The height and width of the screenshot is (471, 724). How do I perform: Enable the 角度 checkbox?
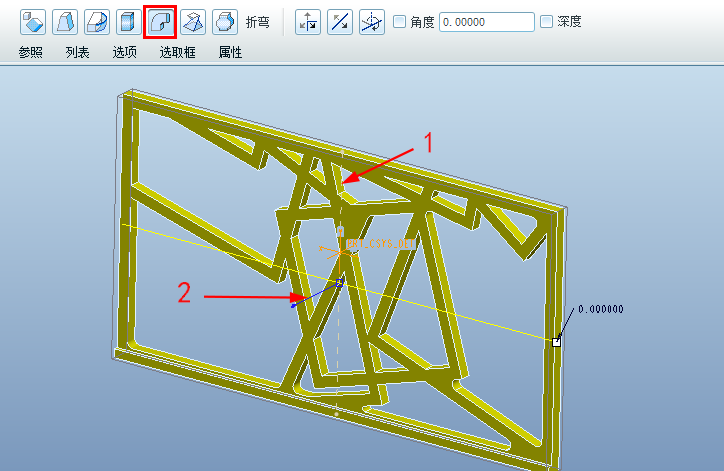[400, 22]
